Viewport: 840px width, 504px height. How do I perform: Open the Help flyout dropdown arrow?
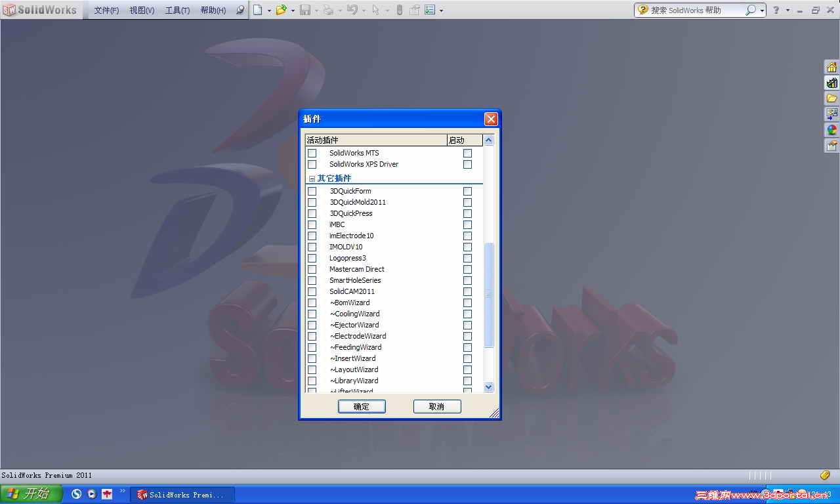coord(787,10)
